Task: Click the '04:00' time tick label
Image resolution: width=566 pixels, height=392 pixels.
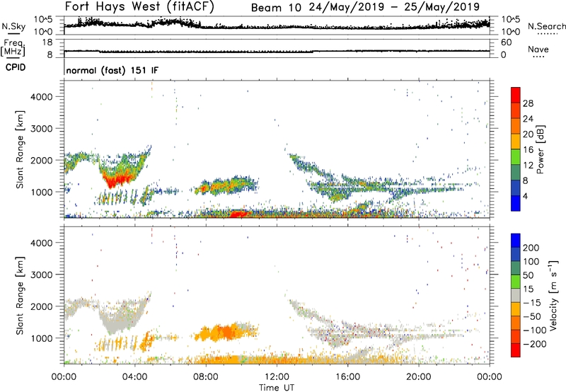Action: tap(134, 377)
